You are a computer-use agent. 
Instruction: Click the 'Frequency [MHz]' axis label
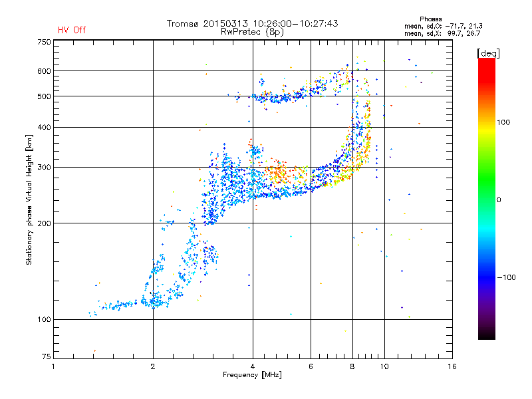[x=252, y=375]
